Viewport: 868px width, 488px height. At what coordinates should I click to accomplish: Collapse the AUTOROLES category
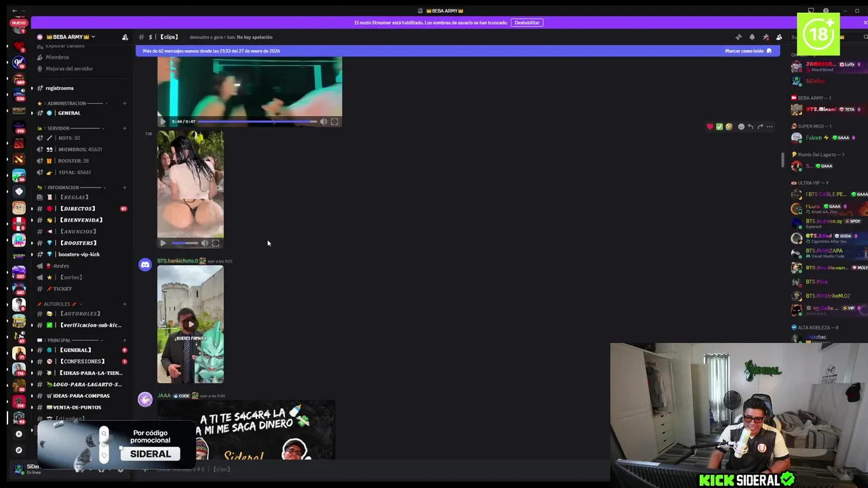coord(60,304)
